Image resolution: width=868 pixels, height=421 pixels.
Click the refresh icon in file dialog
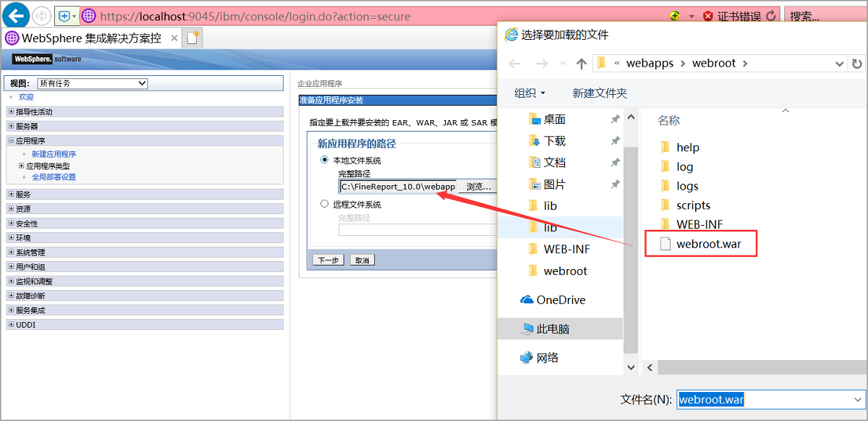(x=857, y=64)
